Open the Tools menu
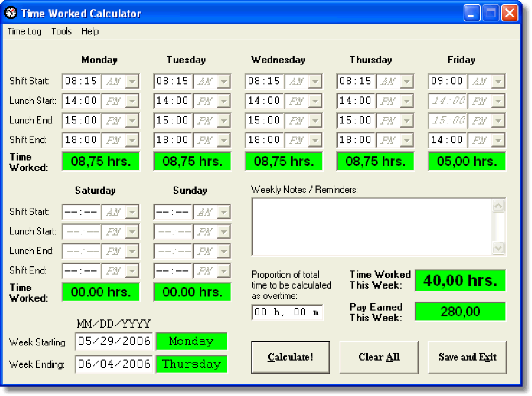The width and height of the screenshot is (532, 396). [61, 31]
